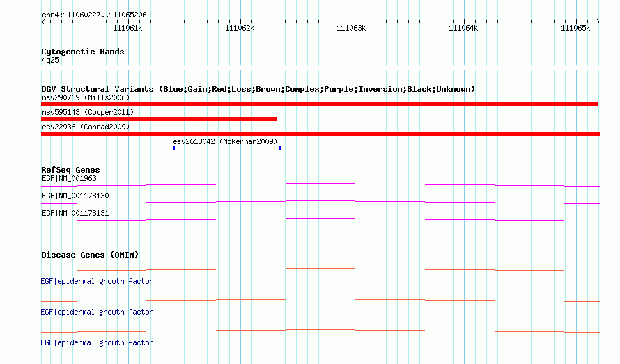This screenshot has height=364, width=620.
Task: Click the left arrow of the ruler
Action: point(43,22)
